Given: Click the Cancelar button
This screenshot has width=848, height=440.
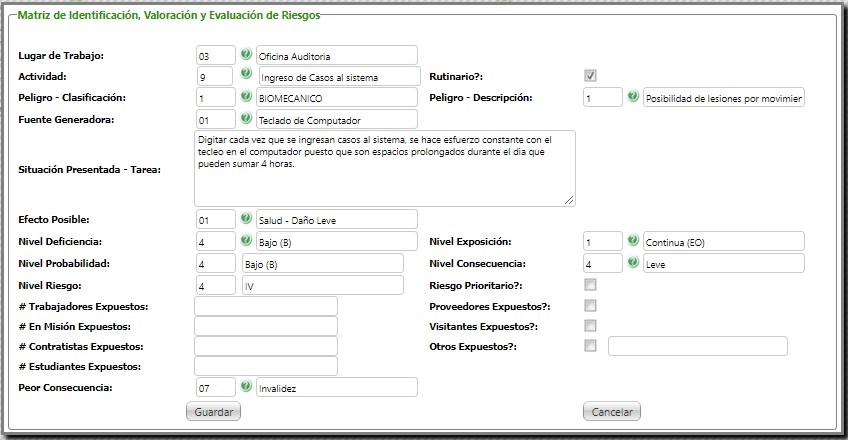Looking at the screenshot, I should [x=611, y=412].
